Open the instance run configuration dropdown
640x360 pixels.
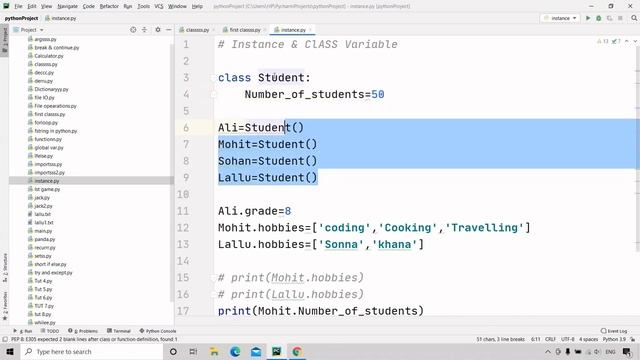(560, 18)
